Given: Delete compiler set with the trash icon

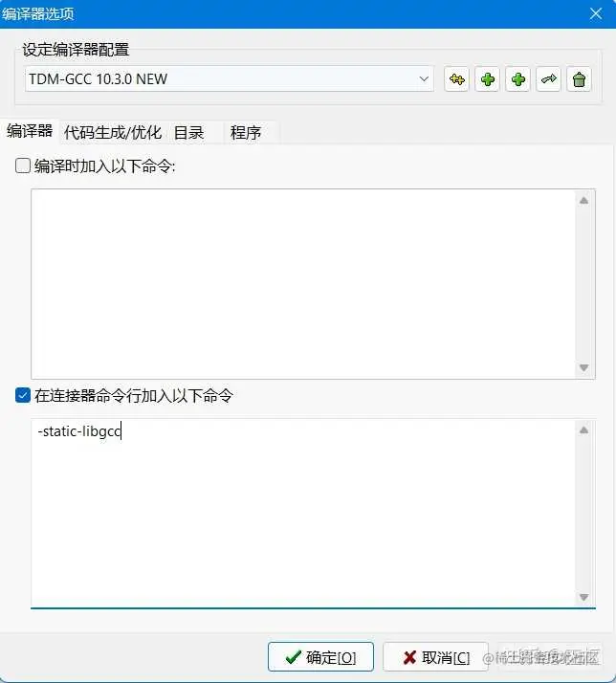Looking at the screenshot, I should click(579, 79).
